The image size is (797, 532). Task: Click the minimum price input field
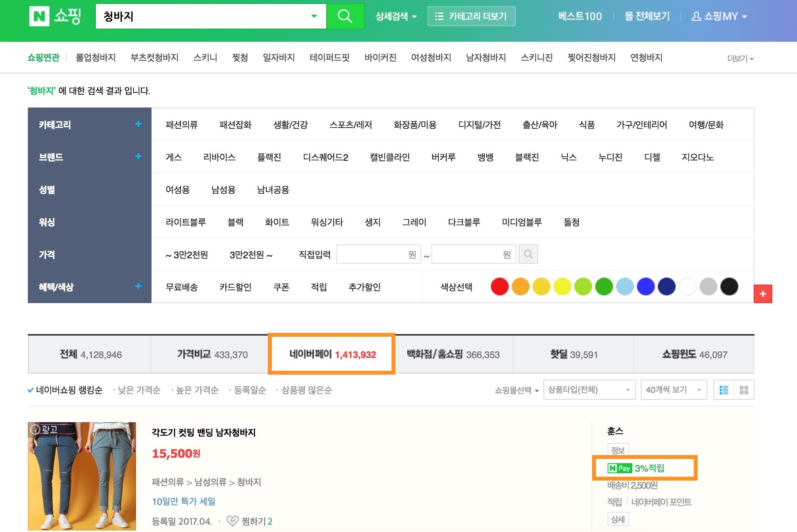pyautogui.click(x=379, y=254)
